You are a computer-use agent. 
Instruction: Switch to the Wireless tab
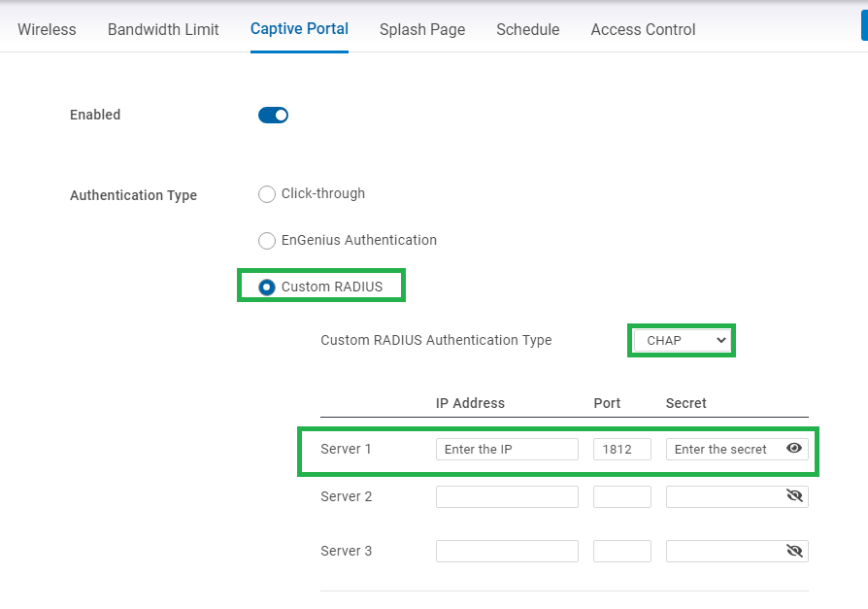click(47, 30)
